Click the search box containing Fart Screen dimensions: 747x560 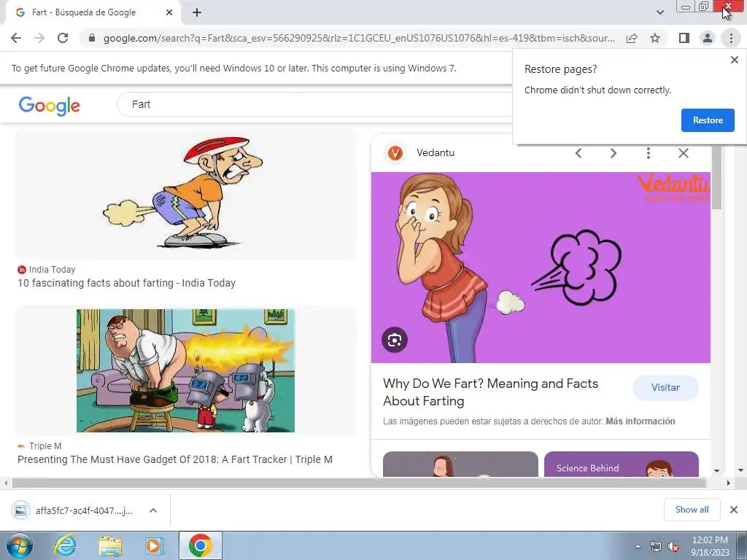[x=314, y=104]
